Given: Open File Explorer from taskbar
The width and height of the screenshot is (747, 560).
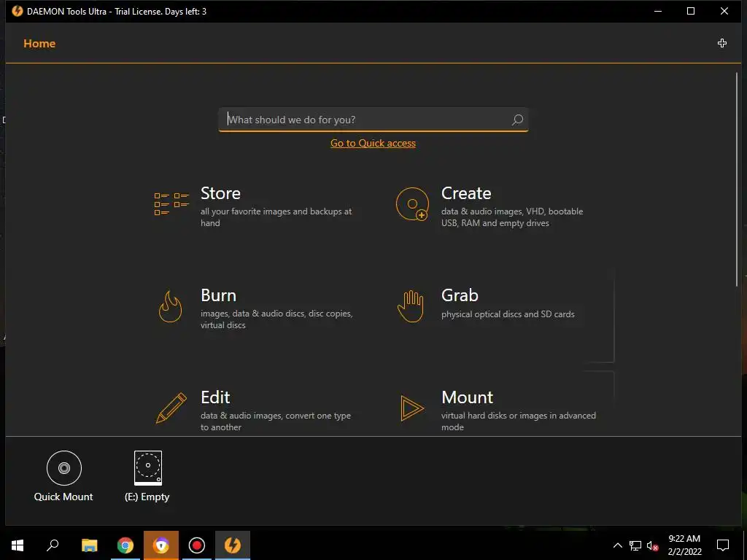Looking at the screenshot, I should point(89,545).
